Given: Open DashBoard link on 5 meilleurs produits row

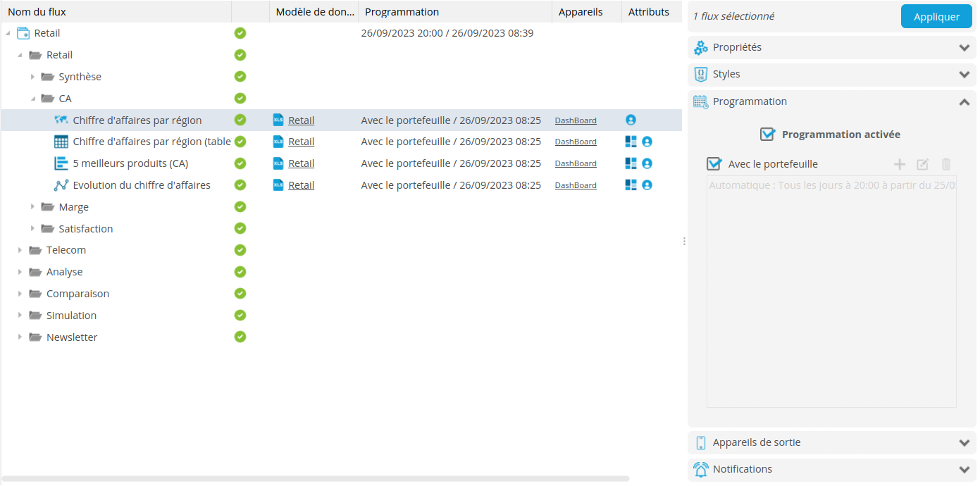Looking at the screenshot, I should pos(575,163).
